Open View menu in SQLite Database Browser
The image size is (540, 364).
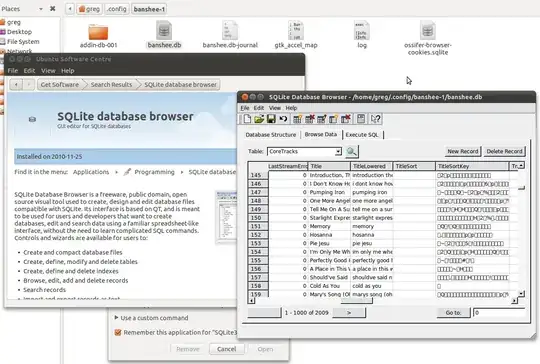(x=274, y=108)
